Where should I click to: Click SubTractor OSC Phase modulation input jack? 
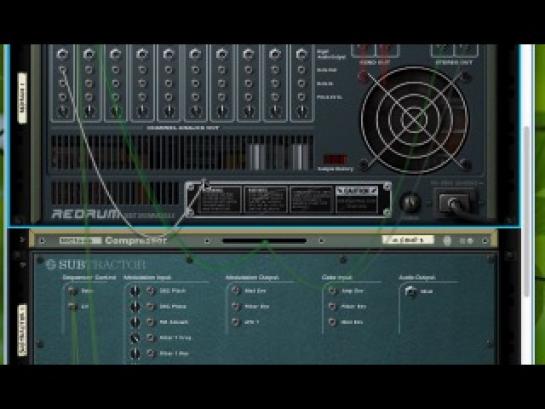[151, 306]
